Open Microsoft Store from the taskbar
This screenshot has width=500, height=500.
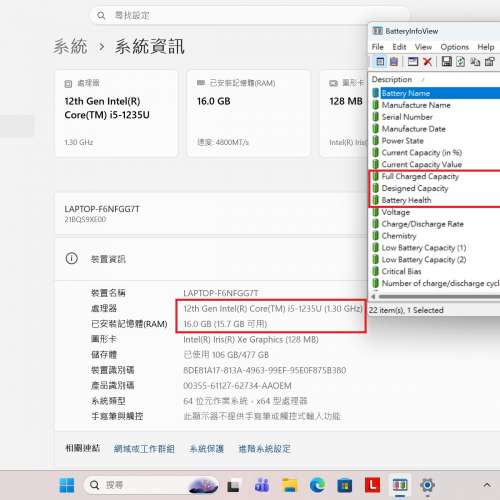(345, 485)
